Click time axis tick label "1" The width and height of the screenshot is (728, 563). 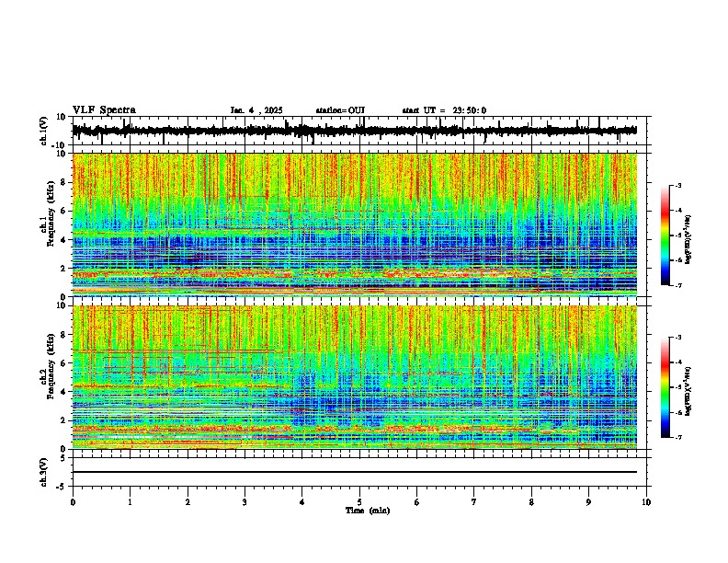(130, 502)
